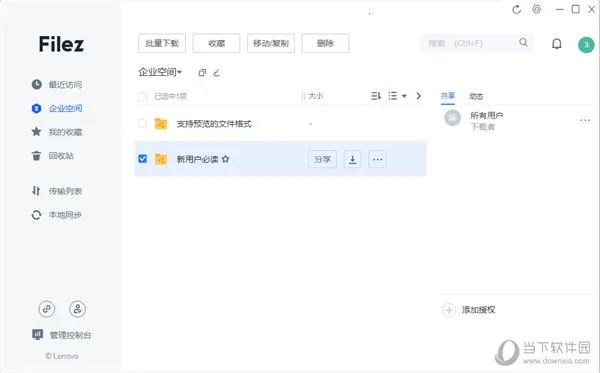Click the refresh icon in the title bar
The width and height of the screenshot is (600, 373).
(x=517, y=10)
